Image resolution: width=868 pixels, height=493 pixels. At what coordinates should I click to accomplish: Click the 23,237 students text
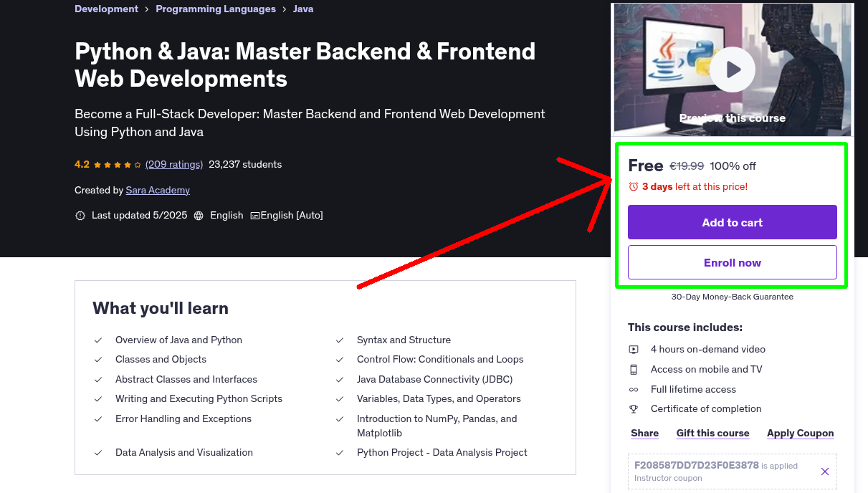[x=245, y=165]
